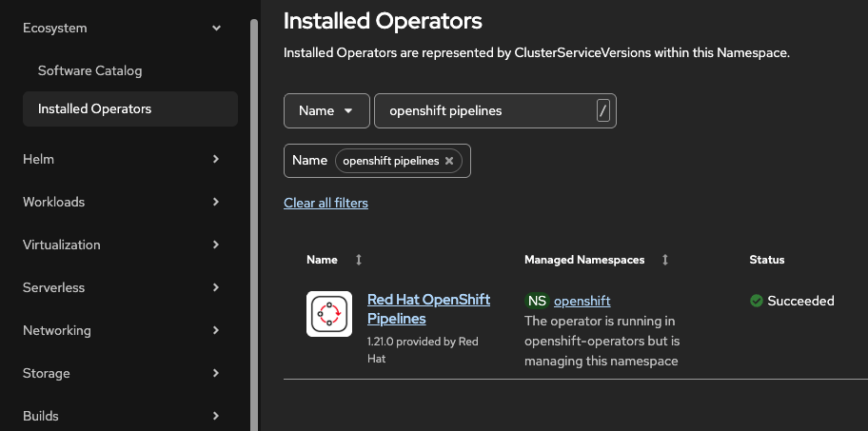
Task: Sort the table by Name column
Action: coord(359,260)
